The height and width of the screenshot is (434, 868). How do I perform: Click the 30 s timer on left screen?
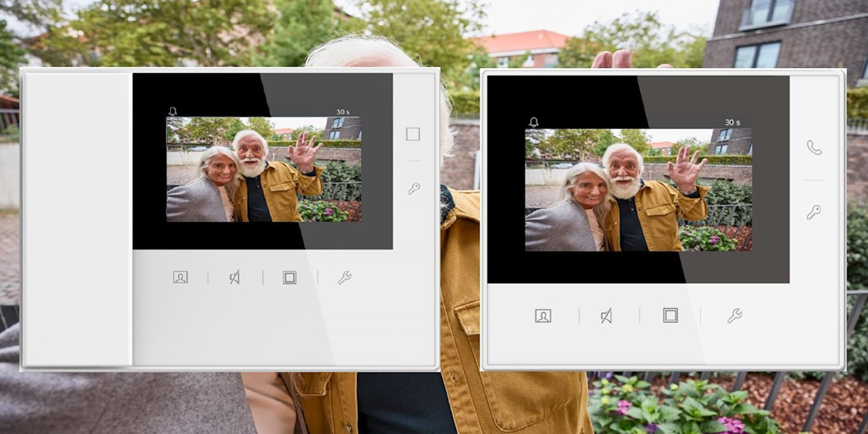point(343,112)
